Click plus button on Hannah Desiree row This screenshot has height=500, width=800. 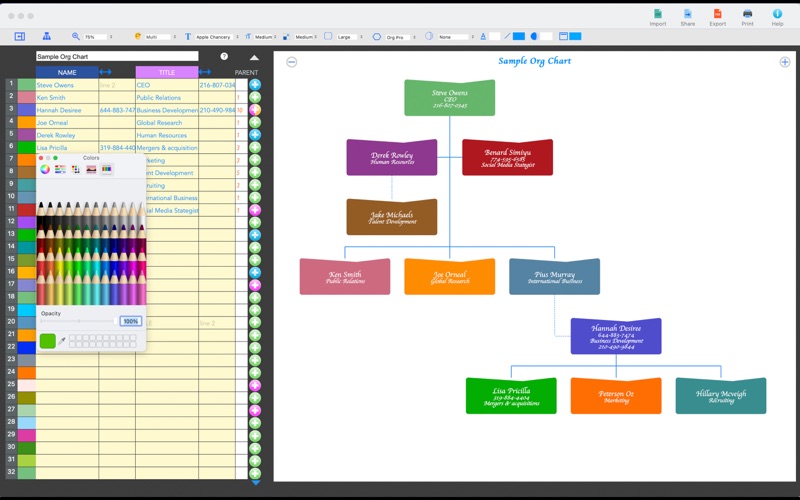pyautogui.click(x=255, y=110)
